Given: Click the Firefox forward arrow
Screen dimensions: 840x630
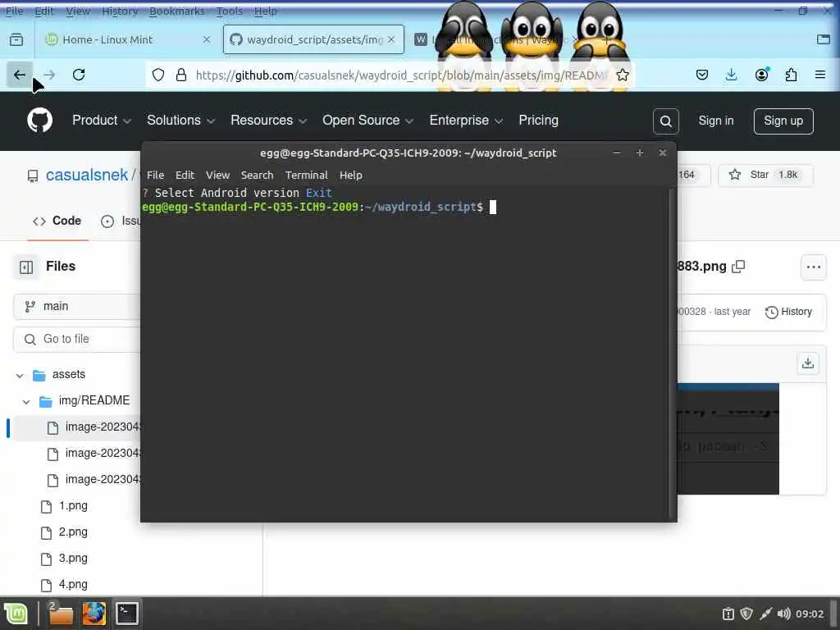Looking at the screenshot, I should pos(49,75).
